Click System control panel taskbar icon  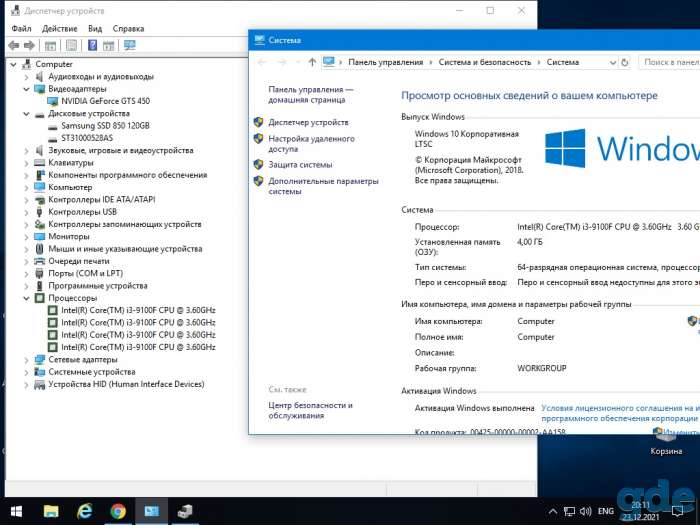pos(152,511)
